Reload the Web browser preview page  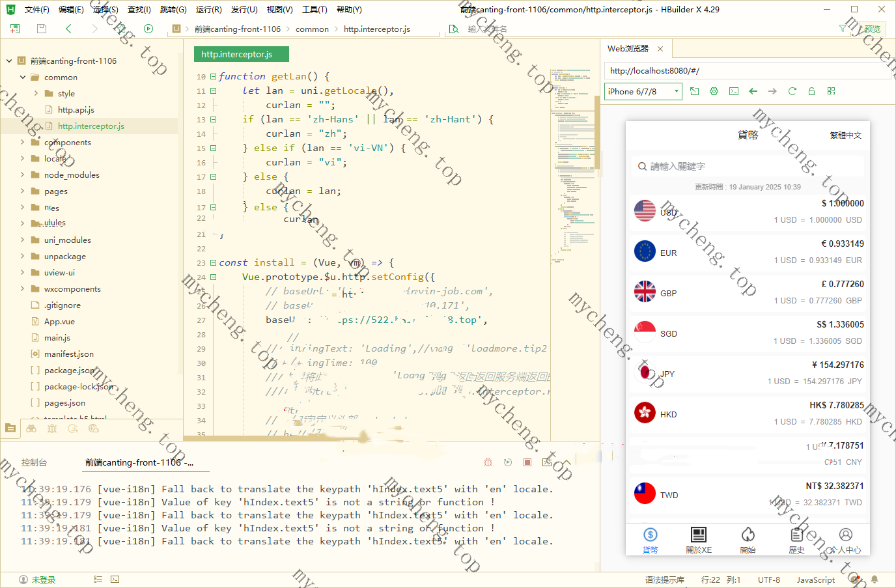point(792,91)
